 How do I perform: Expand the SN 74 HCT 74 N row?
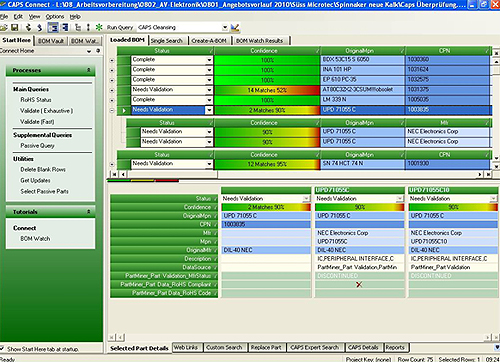112,164
